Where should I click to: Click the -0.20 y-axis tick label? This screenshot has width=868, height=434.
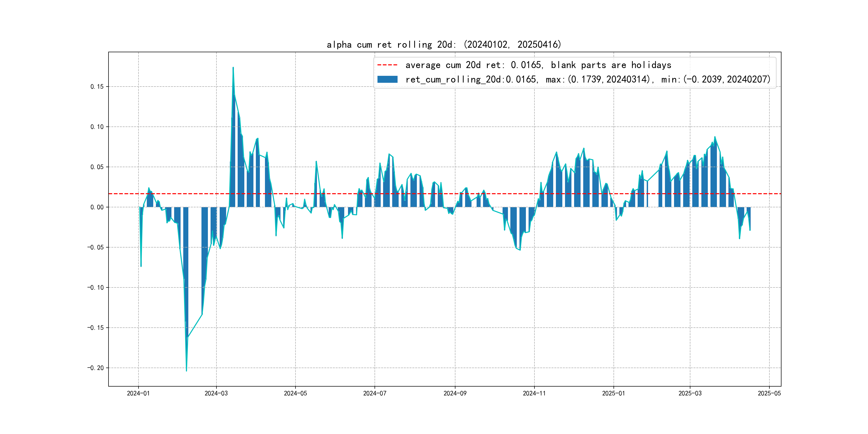coord(95,368)
